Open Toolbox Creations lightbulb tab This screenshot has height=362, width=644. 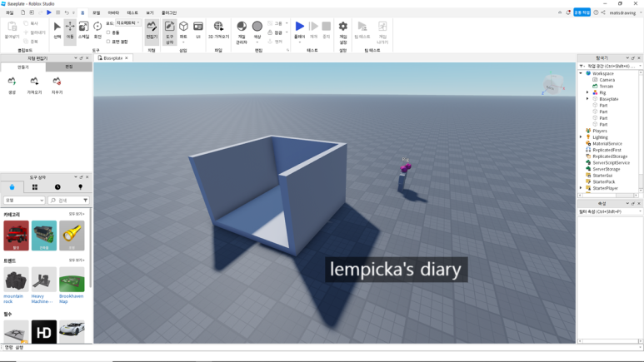click(x=81, y=187)
